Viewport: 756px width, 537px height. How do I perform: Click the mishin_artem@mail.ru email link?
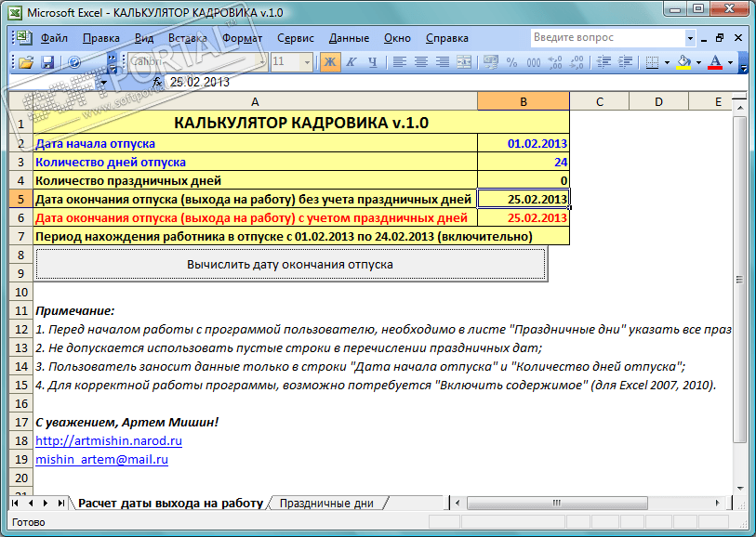(101, 460)
